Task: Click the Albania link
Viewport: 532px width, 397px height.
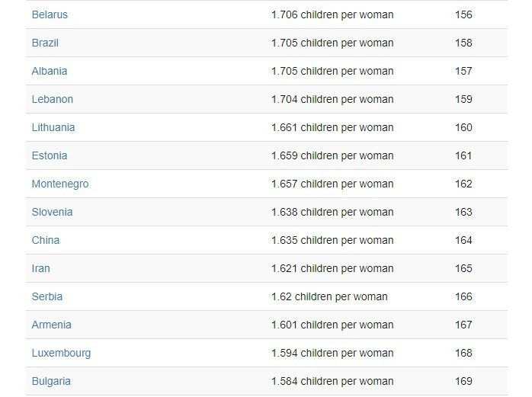Action: point(50,71)
